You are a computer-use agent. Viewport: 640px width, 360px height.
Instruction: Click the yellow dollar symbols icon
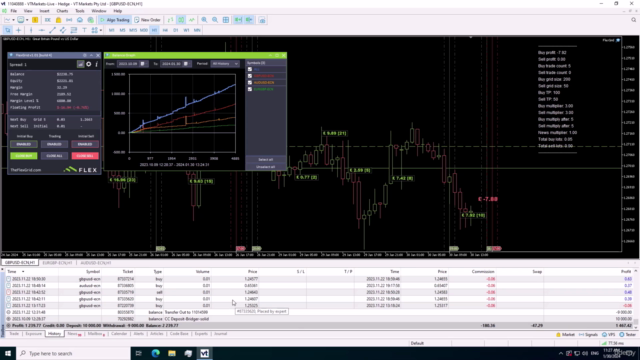click(x=35, y=20)
